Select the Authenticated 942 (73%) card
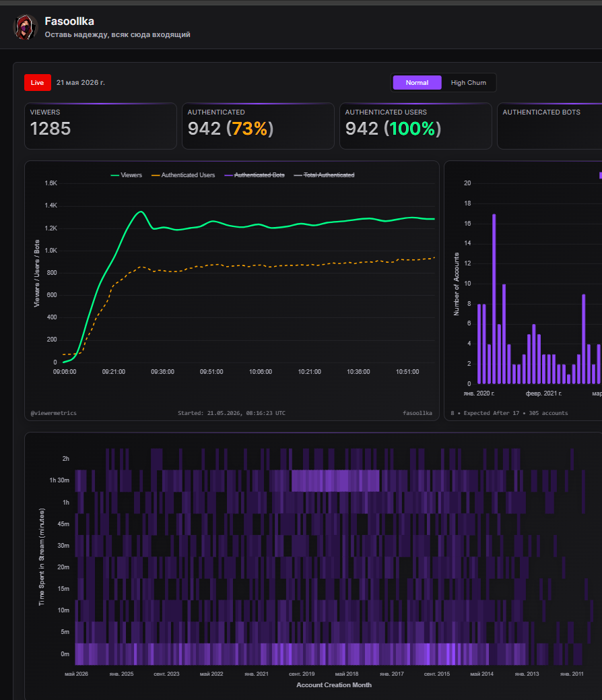Viewport: 602px width, 700px height. point(258,126)
